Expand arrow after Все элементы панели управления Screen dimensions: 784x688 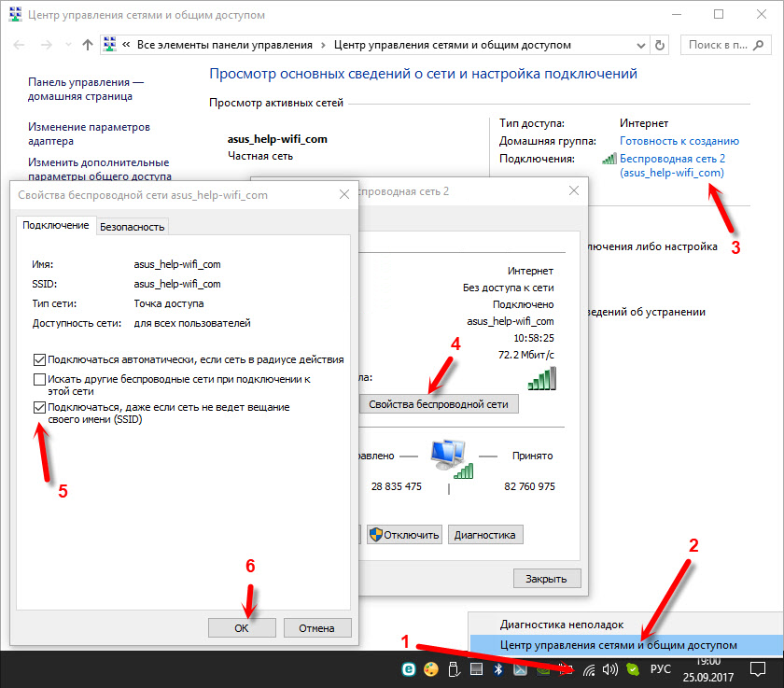click(323, 46)
